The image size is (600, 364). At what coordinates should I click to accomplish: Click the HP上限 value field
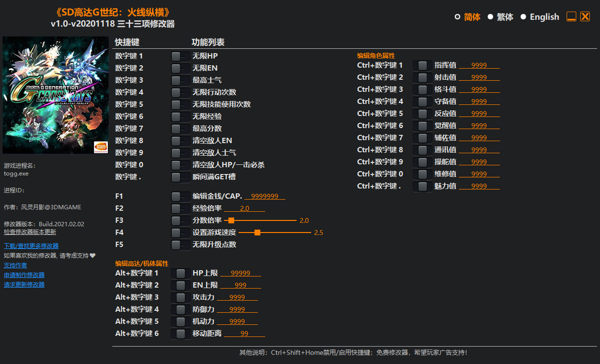pyautogui.click(x=240, y=273)
